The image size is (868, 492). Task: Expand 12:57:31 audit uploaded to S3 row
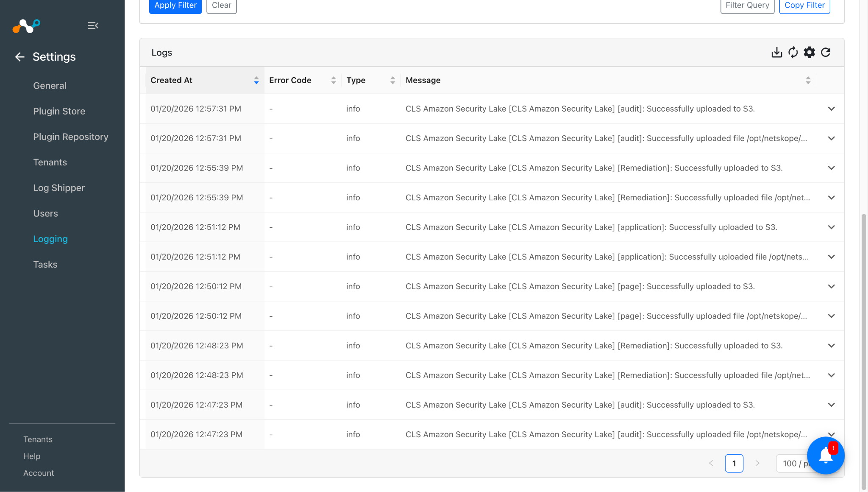(831, 109)
